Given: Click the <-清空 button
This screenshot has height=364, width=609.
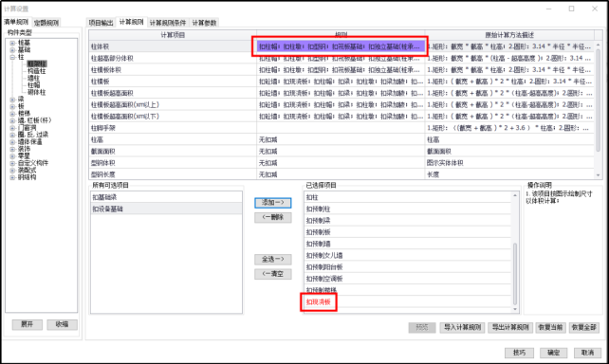Looking at the screenshot, I should pos(273,274).
